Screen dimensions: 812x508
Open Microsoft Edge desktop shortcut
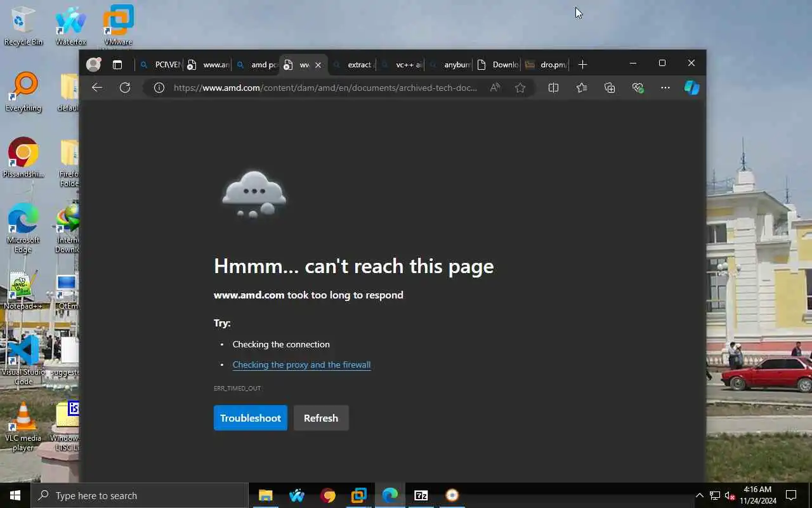click(23, 227)
